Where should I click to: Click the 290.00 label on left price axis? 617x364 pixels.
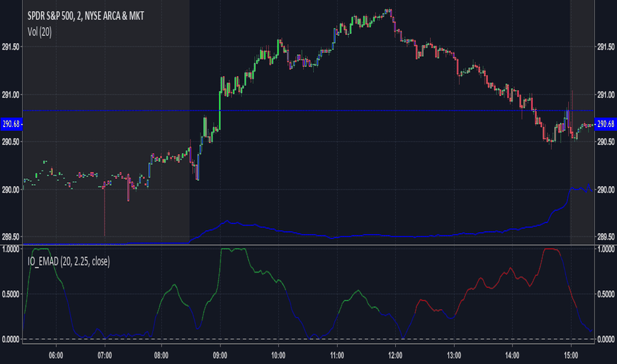pos(11,190)
